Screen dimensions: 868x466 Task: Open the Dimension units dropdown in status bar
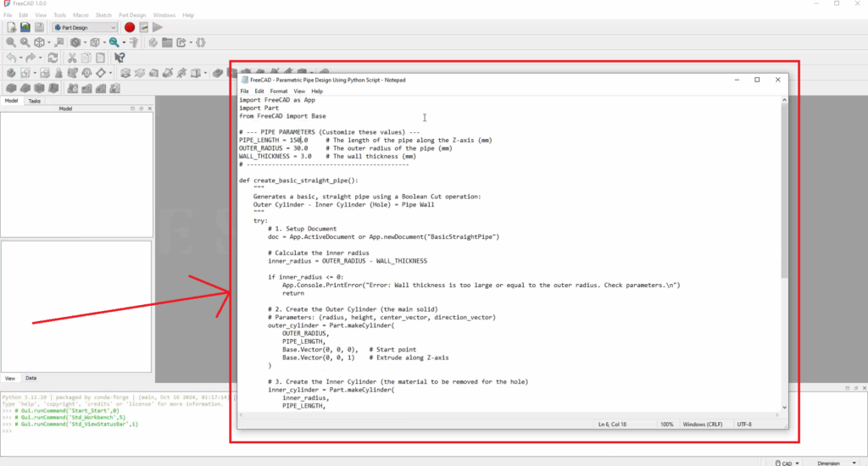pyautogui.click(x=837, y=463)
